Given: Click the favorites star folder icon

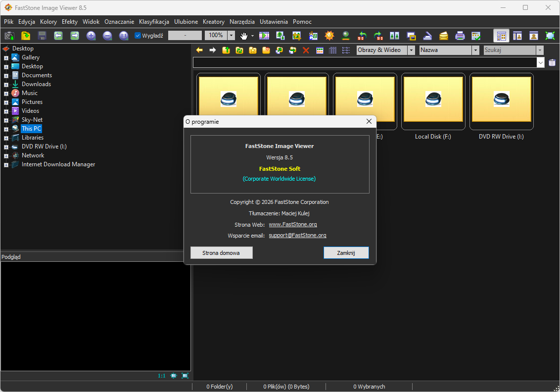Looking at the screenshot, I should coord(253,50).
